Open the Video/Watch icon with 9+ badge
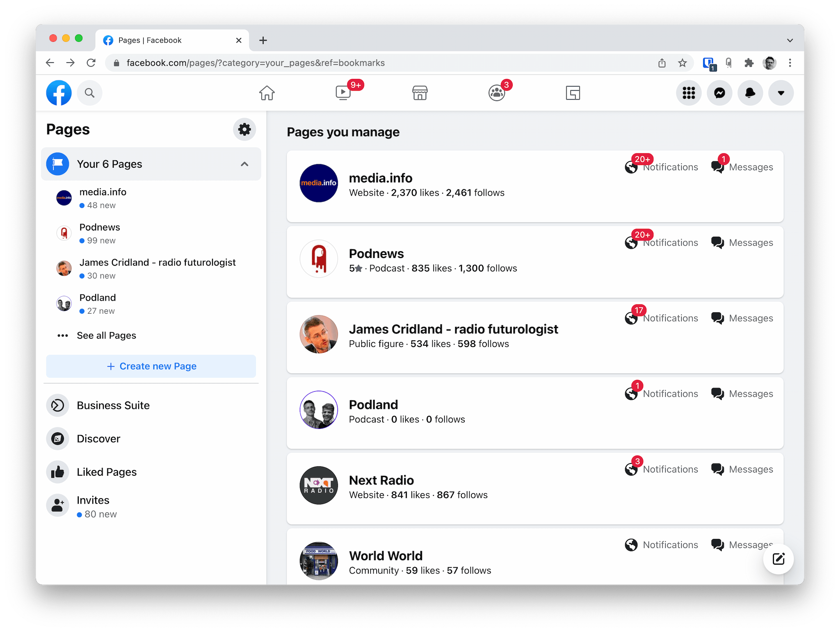Screen dimensions: 840x632 345,91
